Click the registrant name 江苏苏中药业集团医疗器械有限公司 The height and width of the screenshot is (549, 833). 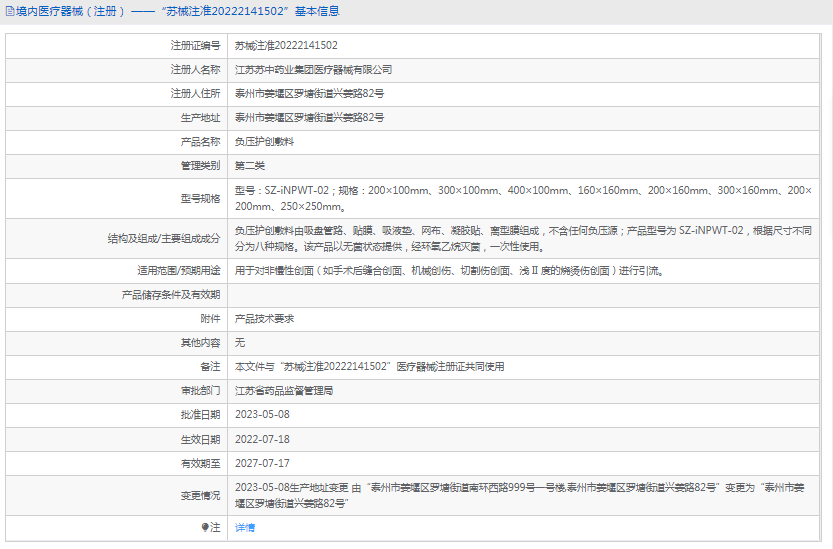(x=313, y=70)
